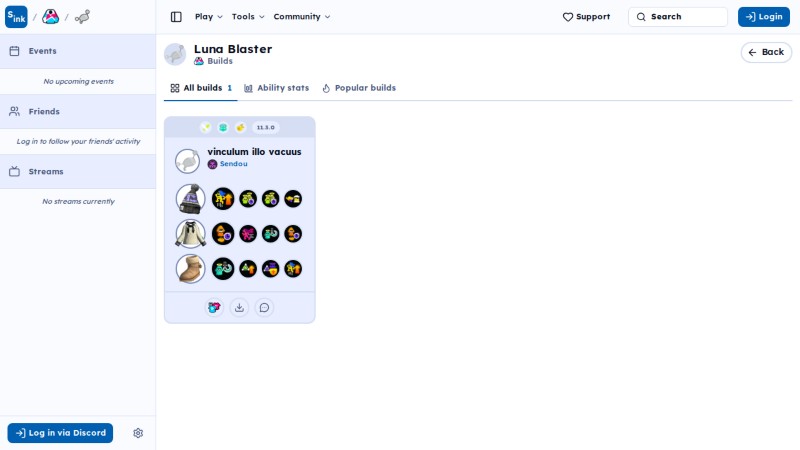Screen dimensions: 800x450
Task: Click the Support heart link
Action: click(x=586, y=17)
